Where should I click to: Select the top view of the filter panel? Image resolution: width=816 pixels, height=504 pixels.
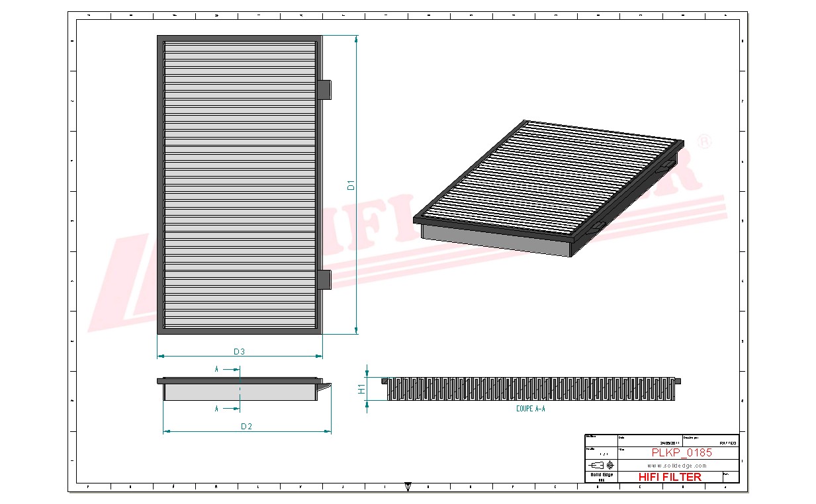tap(240, 185)
